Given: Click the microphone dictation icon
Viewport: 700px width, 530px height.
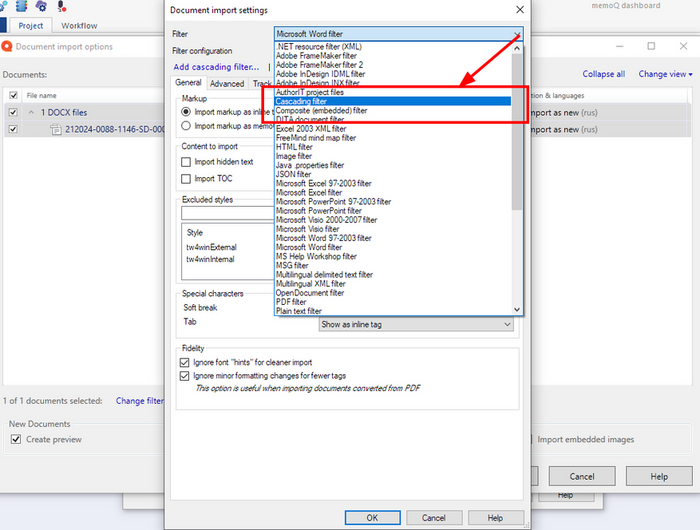Looking at the screenshot, I should coord(61,6).
